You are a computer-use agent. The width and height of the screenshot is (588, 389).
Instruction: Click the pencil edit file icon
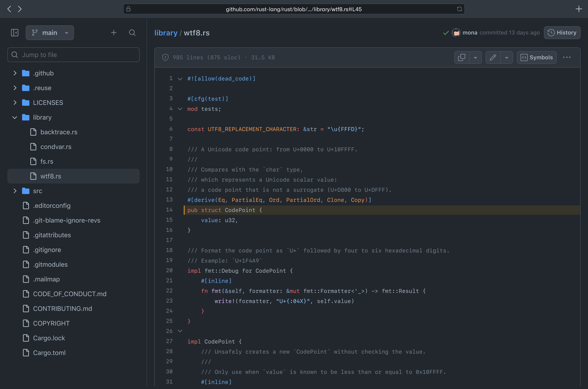493,57
